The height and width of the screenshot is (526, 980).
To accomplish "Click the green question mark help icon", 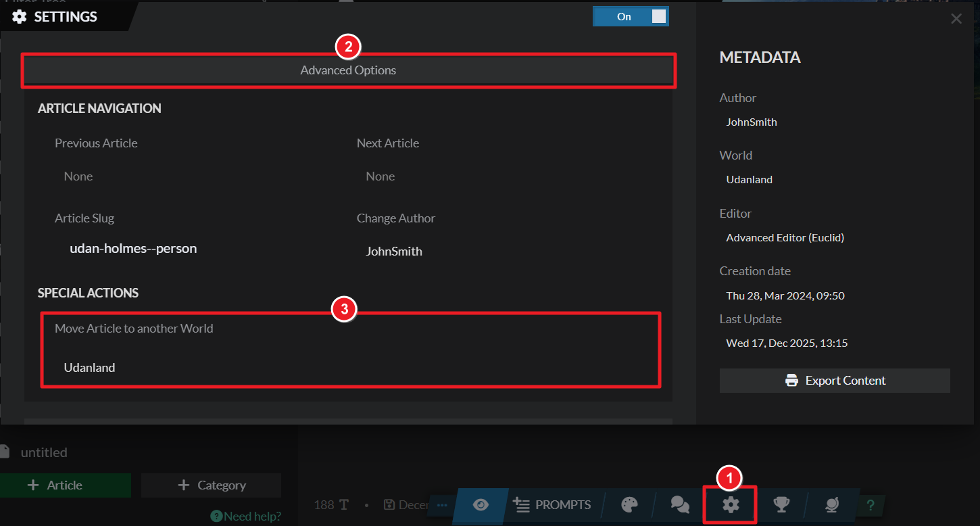I will tap(871, 505).
